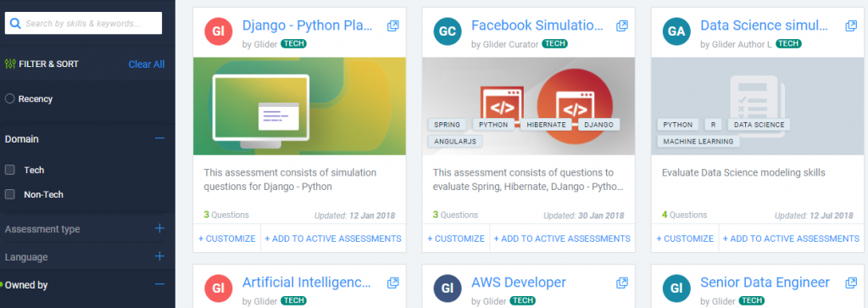Click the DATA SCIENCE skill tag

pyautogui.click(x=759, y=125)
